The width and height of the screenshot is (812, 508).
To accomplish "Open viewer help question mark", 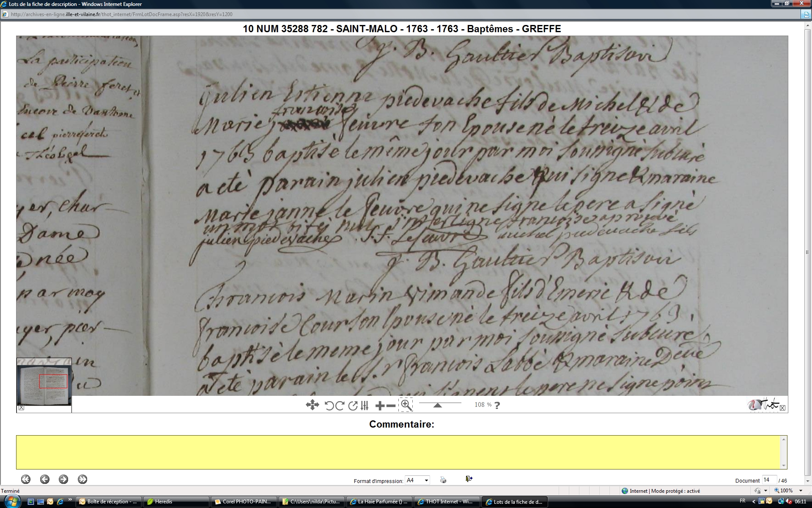I will 497,405.
